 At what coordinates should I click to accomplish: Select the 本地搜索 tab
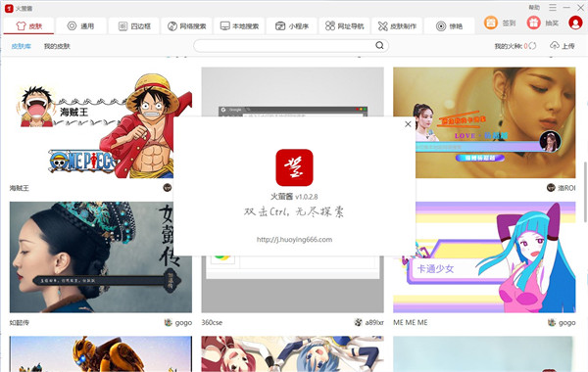(239, 25)
